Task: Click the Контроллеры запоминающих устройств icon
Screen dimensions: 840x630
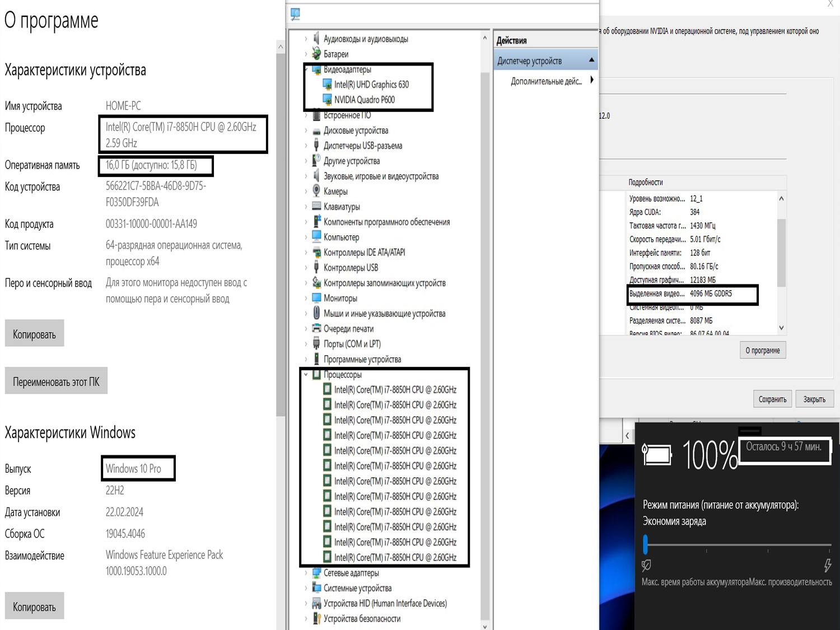Action: [x=316, y=283]
